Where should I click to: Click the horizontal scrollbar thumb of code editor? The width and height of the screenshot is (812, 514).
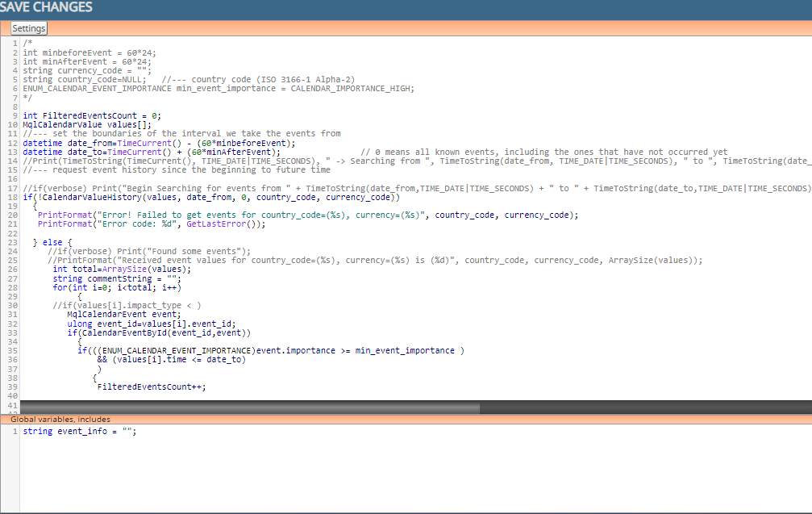click(250, 407)
